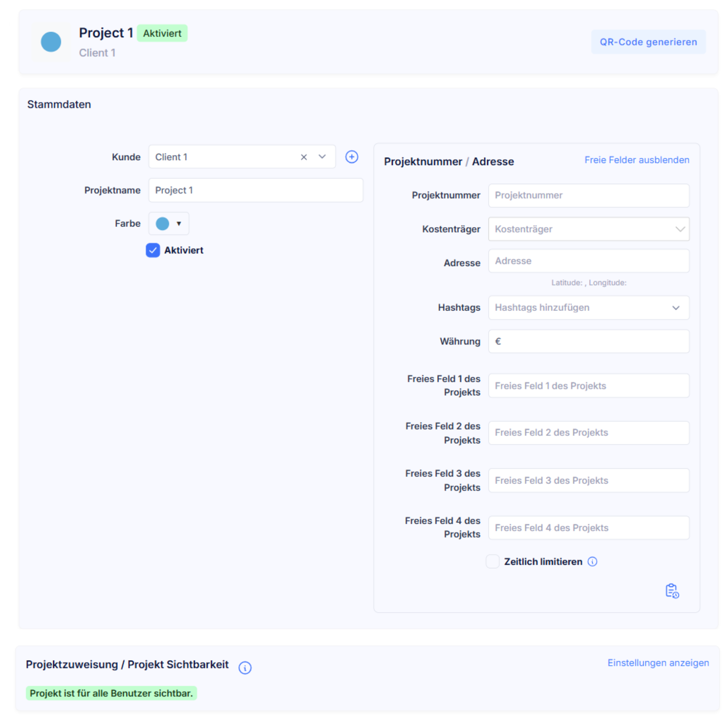The height and width of the screenshot is (718, 728).
Task: Click the Währung input field
Action: pyautogui.click(x=589, y=341)
